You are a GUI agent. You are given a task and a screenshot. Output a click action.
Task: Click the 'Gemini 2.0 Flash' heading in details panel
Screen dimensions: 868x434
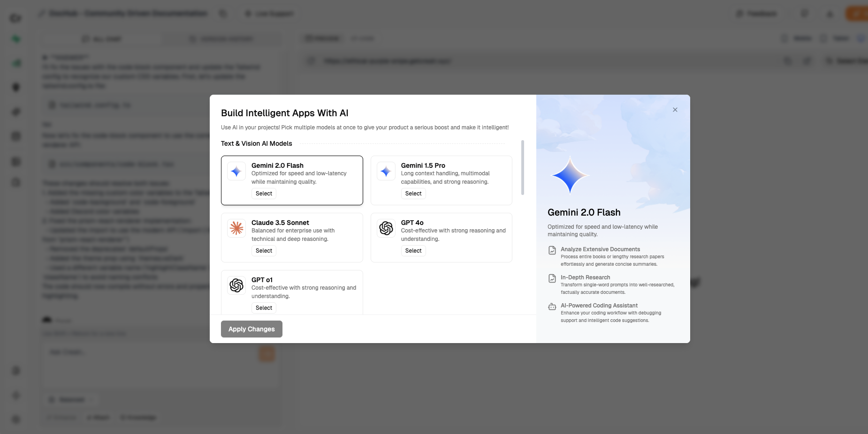click(584, 212)
